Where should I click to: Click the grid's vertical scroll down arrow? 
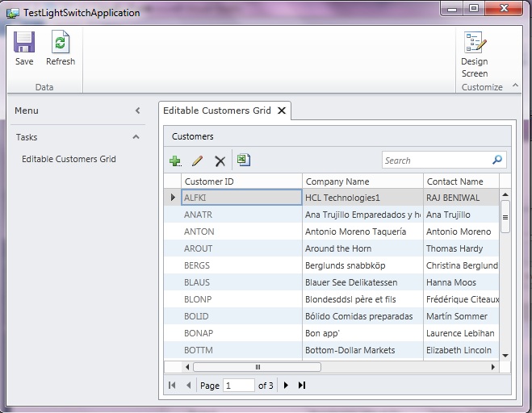[505, 356]
